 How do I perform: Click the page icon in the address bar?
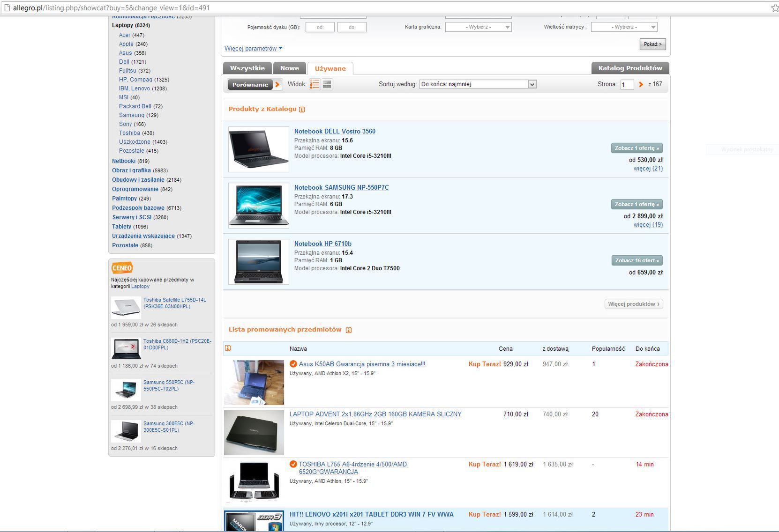(x=7, y=7)
